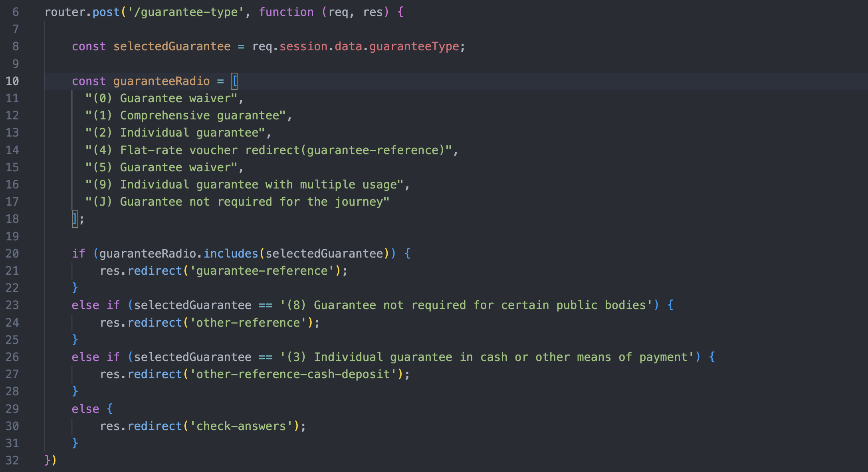This screenshot has height=472, width=868.
Task: Click the 'check-answers' string on line 30
Action: click(242, 426)
